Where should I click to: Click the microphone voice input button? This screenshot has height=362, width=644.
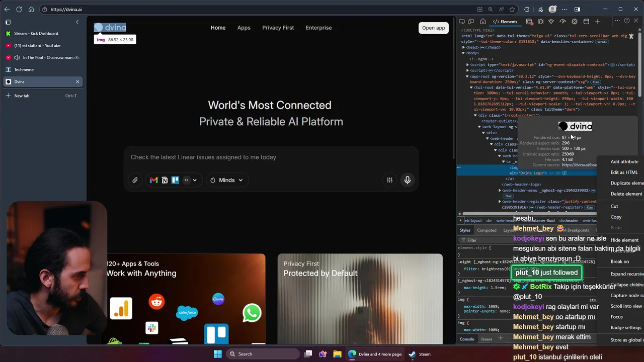pos(408,180)
